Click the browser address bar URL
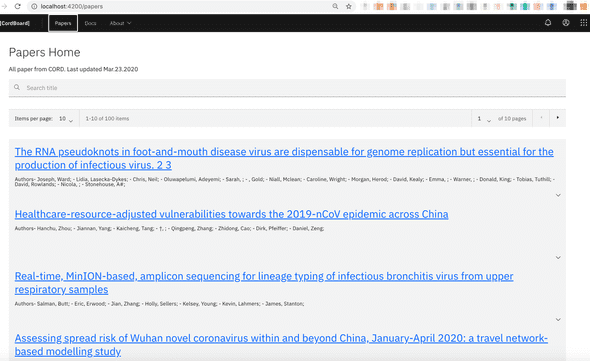This screenshot has height=361, width=590. coord(71,6)
